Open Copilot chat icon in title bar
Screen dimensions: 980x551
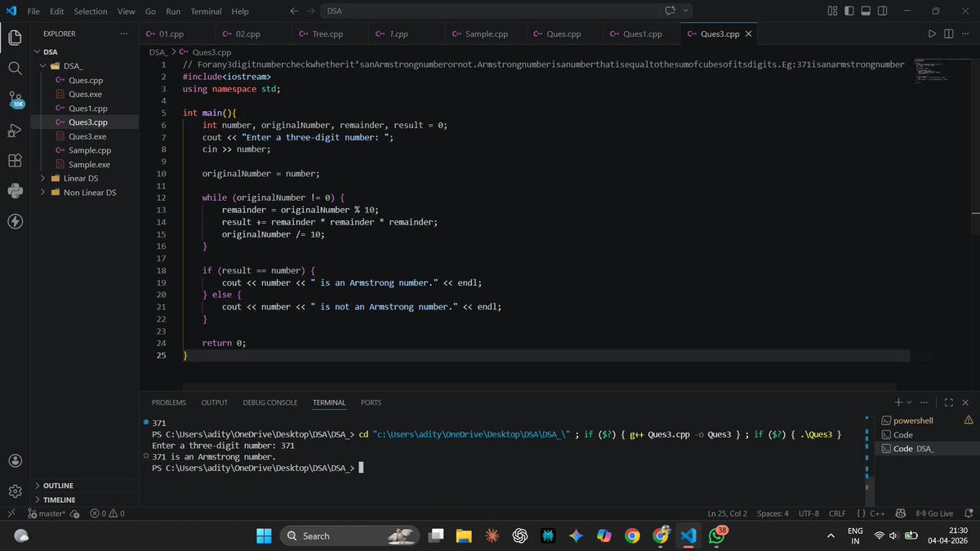(x=671, y=11)
